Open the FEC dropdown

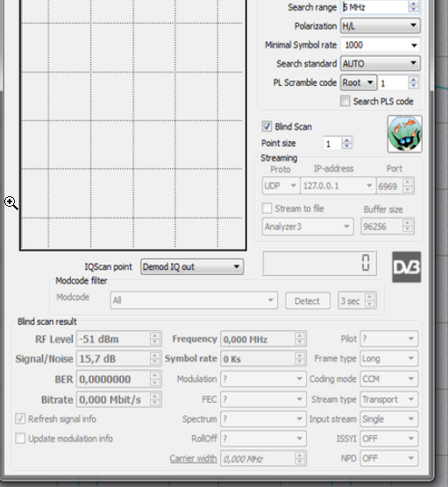click(263, 399)
